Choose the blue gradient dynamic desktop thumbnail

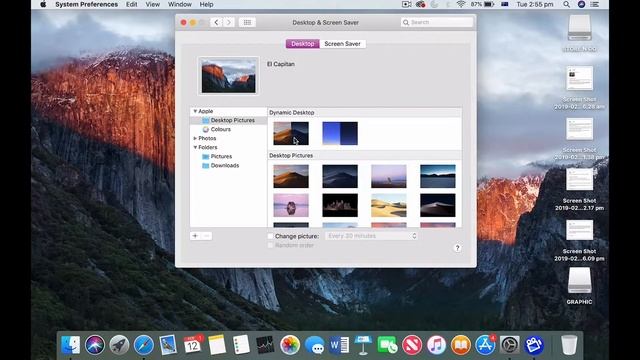[340, 133]
